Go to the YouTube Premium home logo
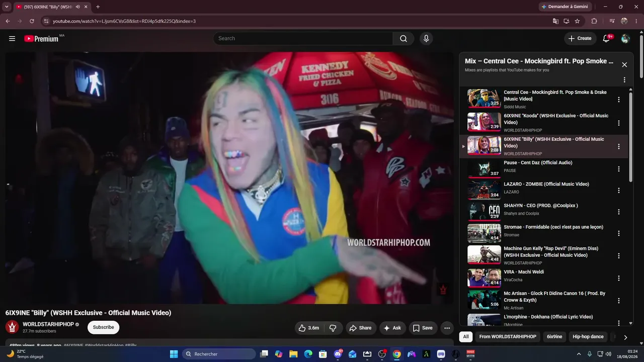Viewport: 644px width, 362px height. (41, 39)
